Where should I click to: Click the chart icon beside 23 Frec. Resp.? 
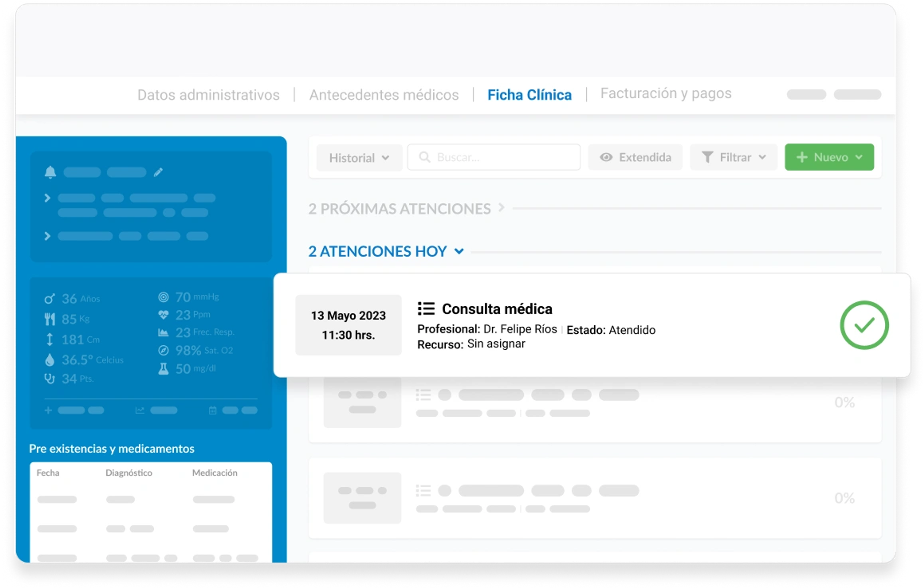click(x=163, y=333)
